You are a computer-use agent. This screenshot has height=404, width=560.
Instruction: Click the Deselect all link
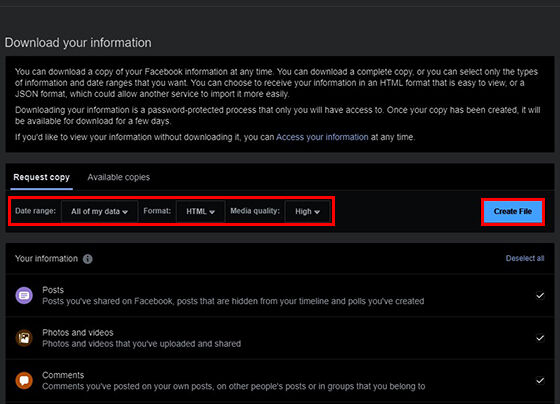tap(525, 258)
